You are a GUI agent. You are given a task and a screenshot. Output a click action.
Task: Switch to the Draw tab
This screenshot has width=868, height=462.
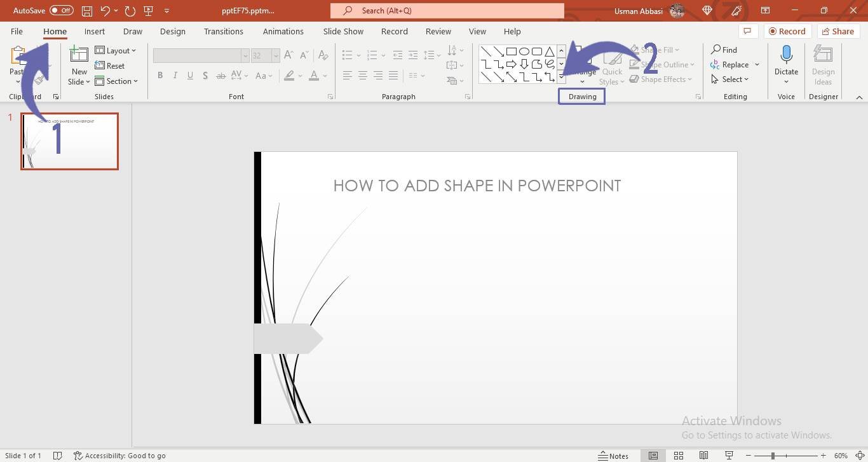pos(133,31)
